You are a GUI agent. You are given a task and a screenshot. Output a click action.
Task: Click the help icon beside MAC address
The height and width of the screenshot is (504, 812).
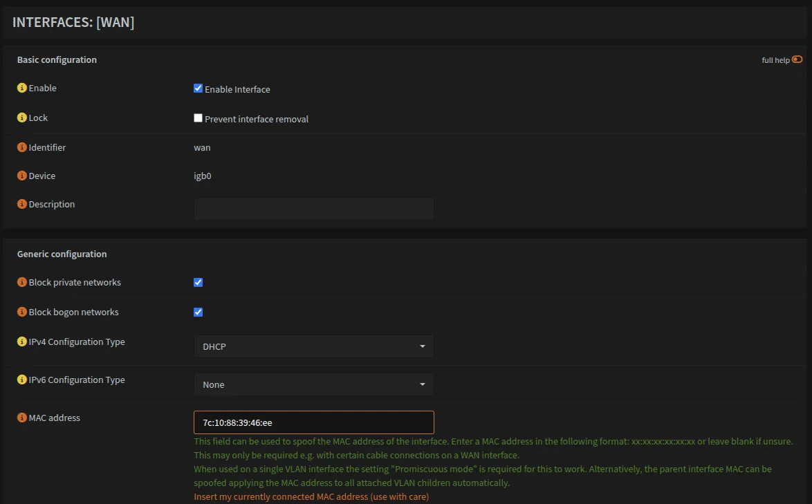22,418
